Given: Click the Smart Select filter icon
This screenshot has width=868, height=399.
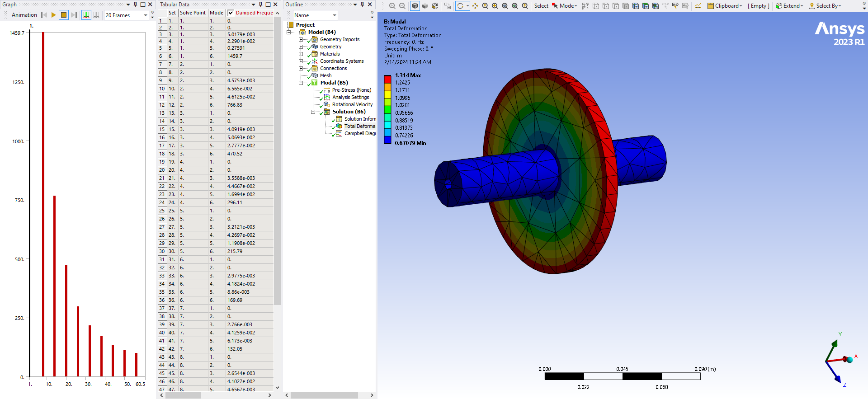Looking at the screenshot, I should pos(586,6).
